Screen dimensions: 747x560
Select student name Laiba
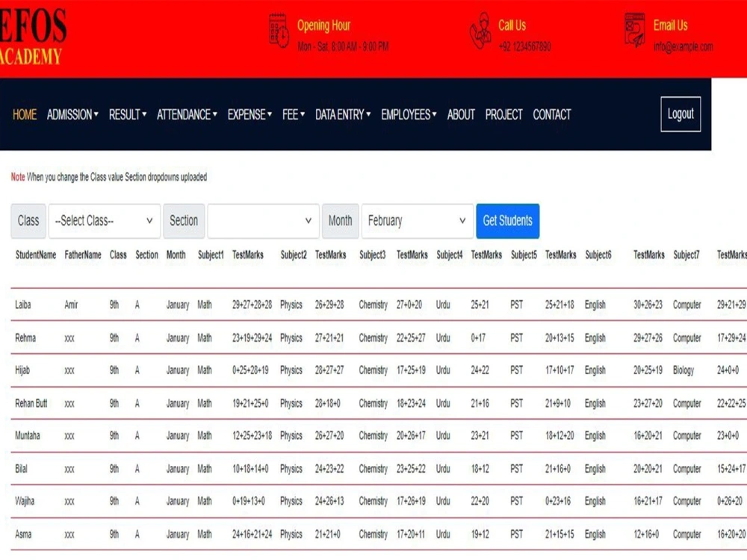pyautogui.click(x=23, y=305)
